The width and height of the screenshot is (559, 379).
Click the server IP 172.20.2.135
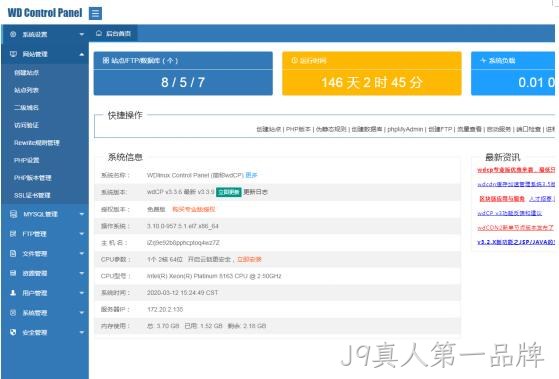point(165,309)
